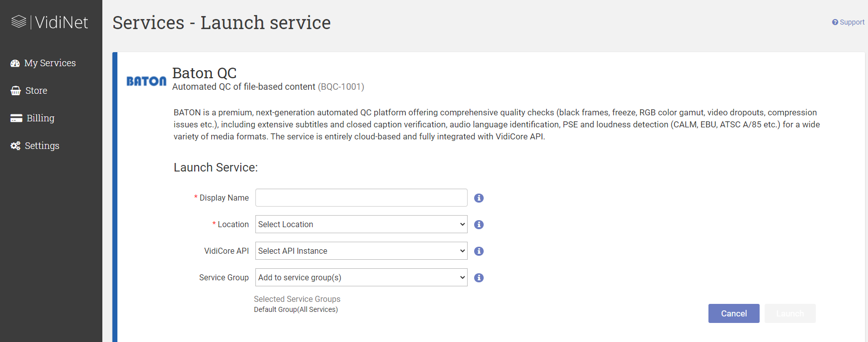Open the Support link
868x342 pixels.
[x=848, y=22]
